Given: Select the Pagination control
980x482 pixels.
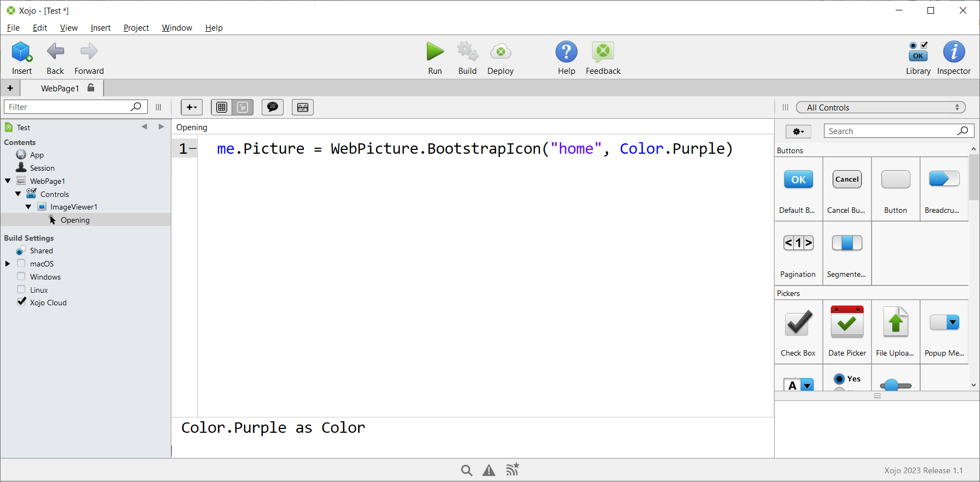Looking at the screenshot, I should pos(798,253).
